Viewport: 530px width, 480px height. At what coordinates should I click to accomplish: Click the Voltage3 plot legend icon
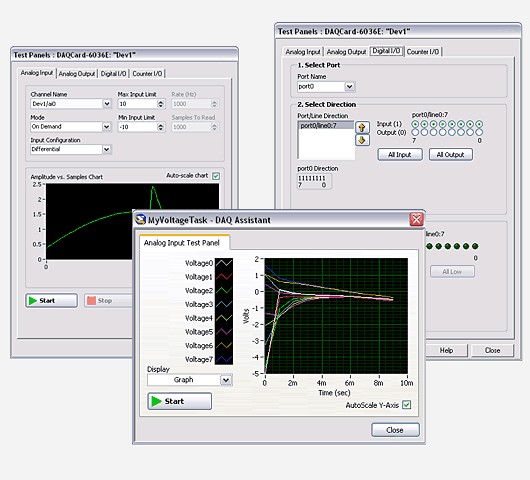click(224, 304)
